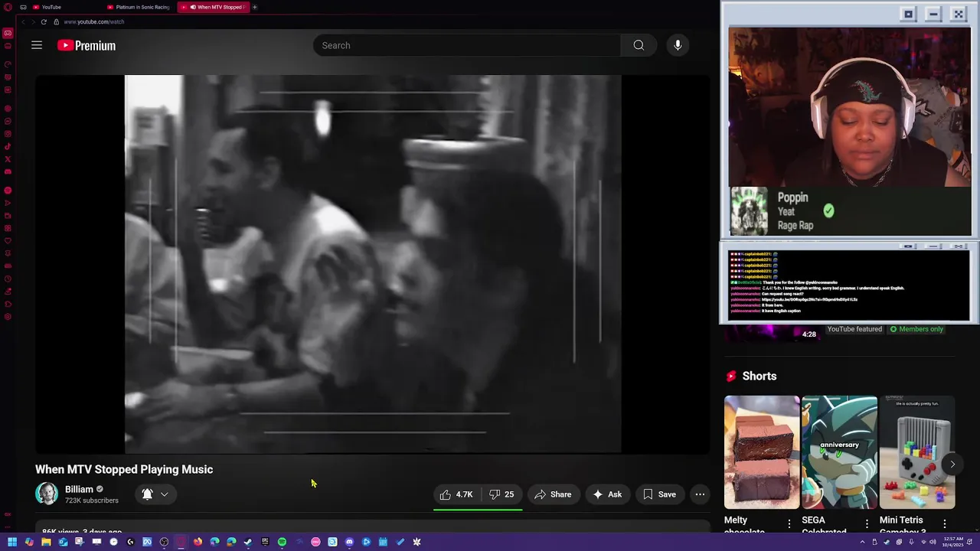Open the Mini Tetris Gameboy Short thumbnail

917,452
